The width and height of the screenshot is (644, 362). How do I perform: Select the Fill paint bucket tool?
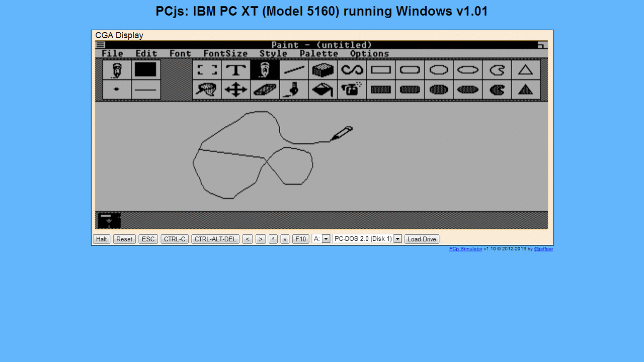323,89
